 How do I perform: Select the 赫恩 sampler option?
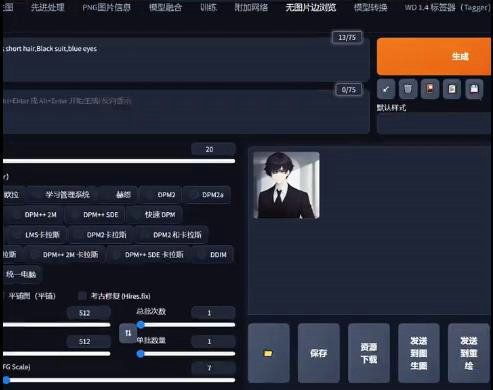[119, 195]
